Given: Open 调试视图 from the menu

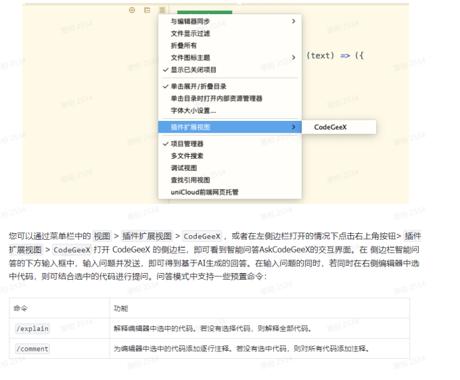Looking at the screenshot, I should click(x=230, y=168).
